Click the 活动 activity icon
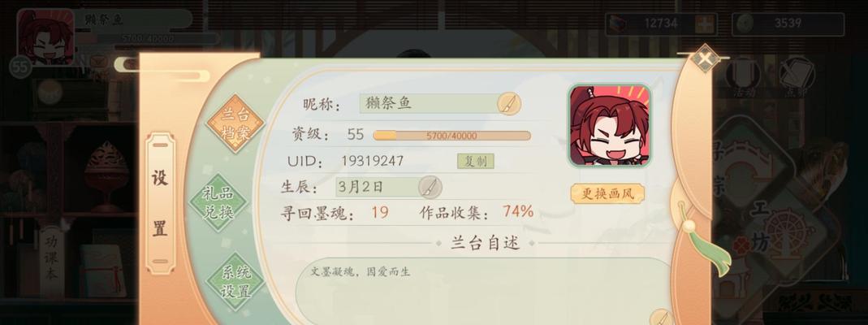This screenshot has height=325, width=868. [744, 78]
